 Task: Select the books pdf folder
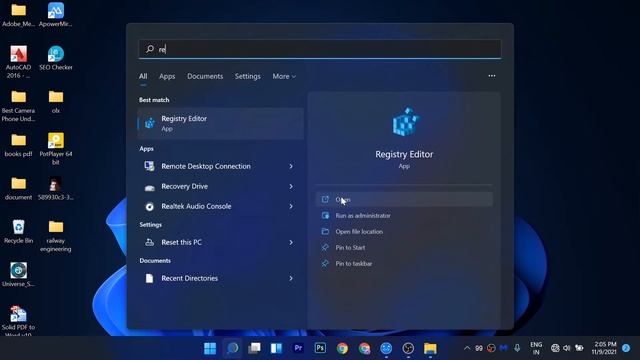click(x=18, y=145)
